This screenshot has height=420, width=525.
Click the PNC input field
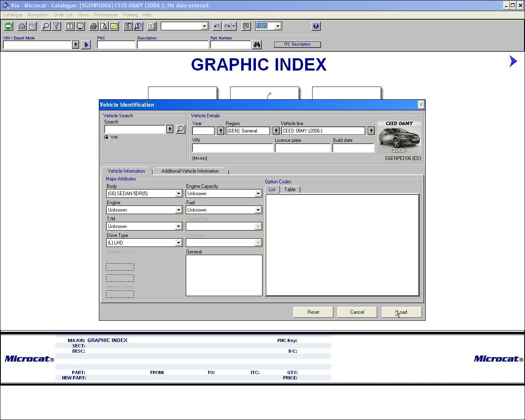(x=116, y=45)
